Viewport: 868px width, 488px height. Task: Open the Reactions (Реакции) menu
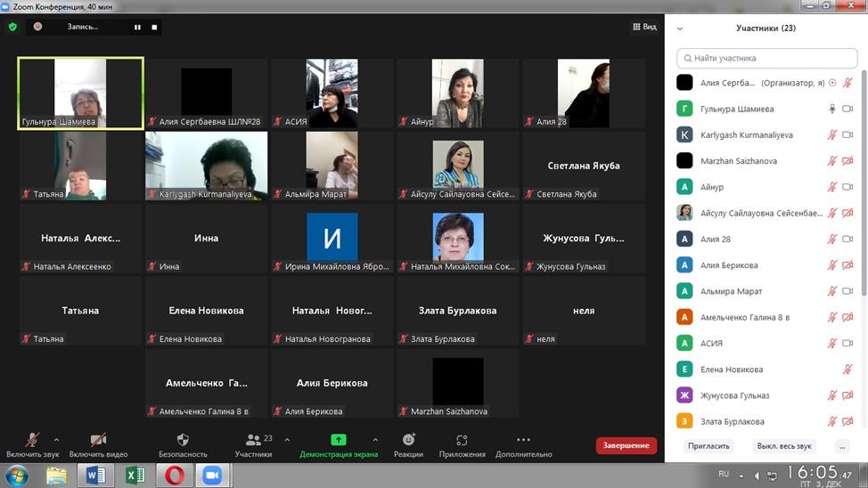408,444
